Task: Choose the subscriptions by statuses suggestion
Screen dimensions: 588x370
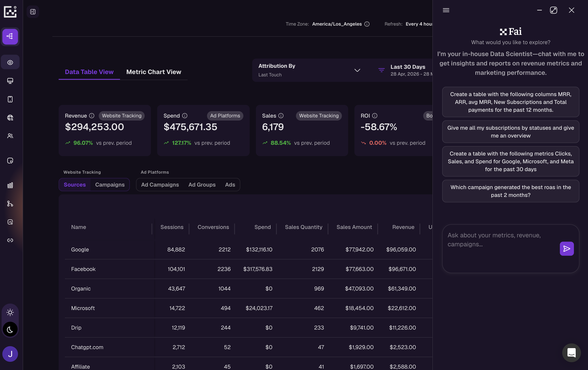Action: [511, 132]
